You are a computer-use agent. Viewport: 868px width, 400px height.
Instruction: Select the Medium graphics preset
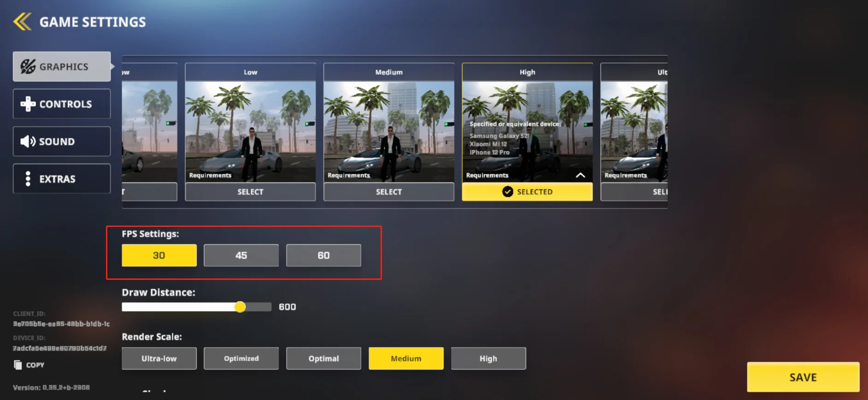[389, 192]
